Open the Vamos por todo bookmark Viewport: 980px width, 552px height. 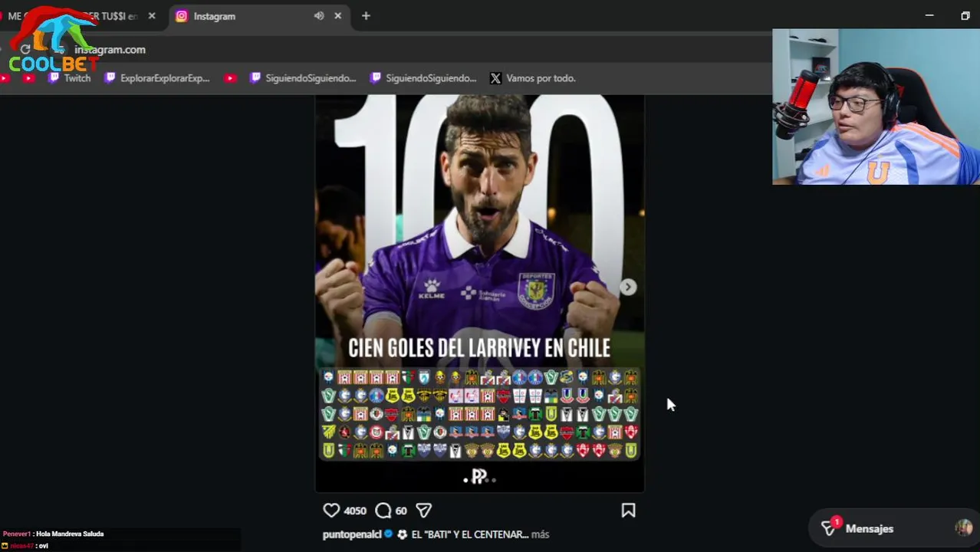[x=532, y=78]
